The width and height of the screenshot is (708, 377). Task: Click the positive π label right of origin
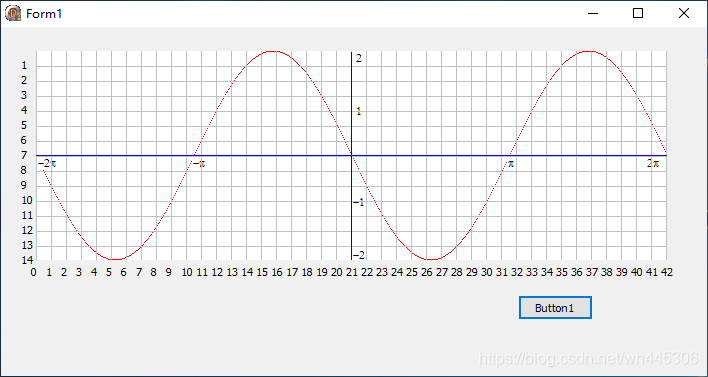[x=511, y=163]
